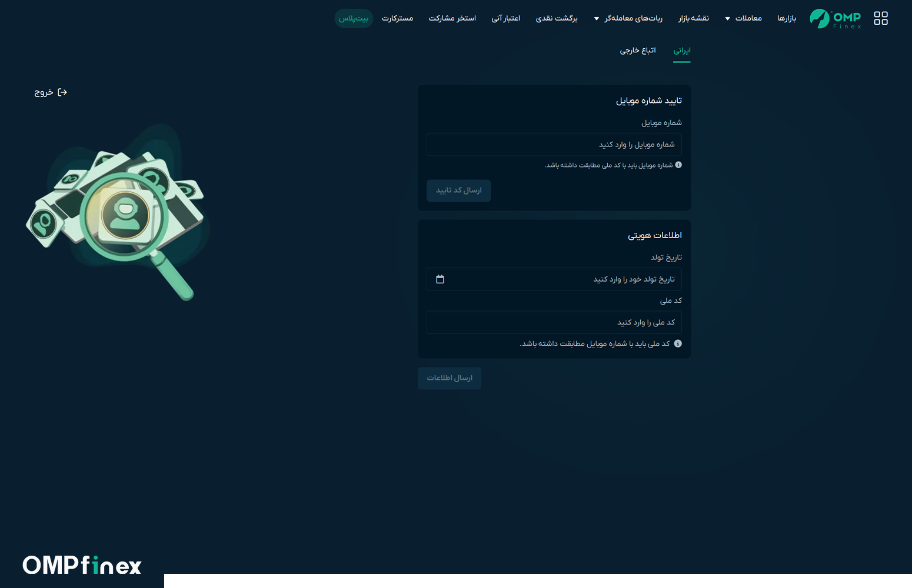Click the mobile number input field
This screenshot has height=588, width=912.
coord(554,145)
